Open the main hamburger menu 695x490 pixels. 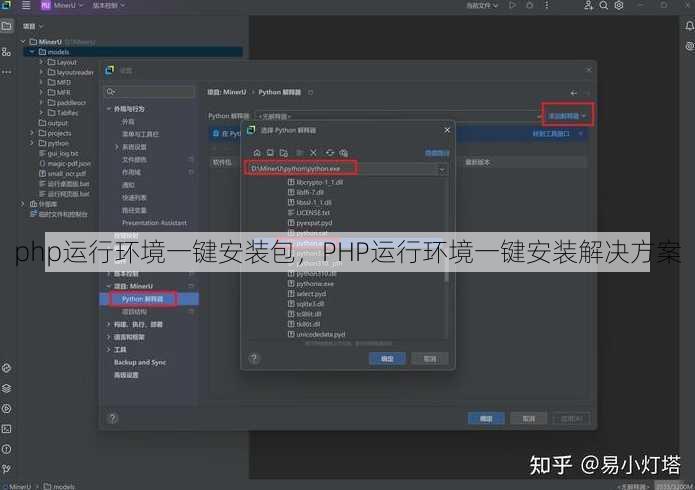point(26,5)
